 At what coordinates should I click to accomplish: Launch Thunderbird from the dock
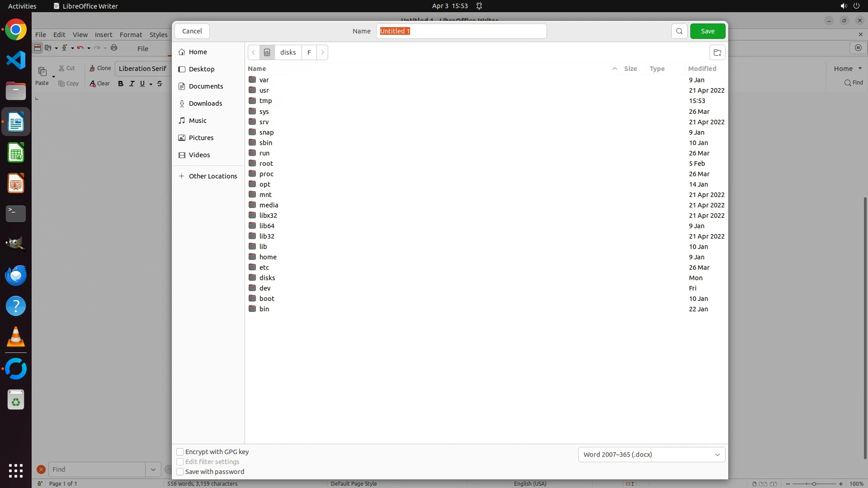[16, 275]
